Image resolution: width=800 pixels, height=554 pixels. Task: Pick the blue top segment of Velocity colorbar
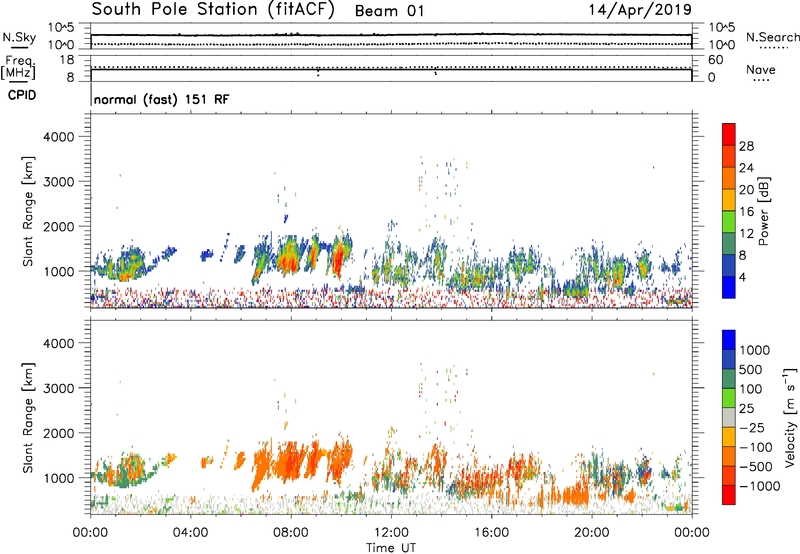729,340
